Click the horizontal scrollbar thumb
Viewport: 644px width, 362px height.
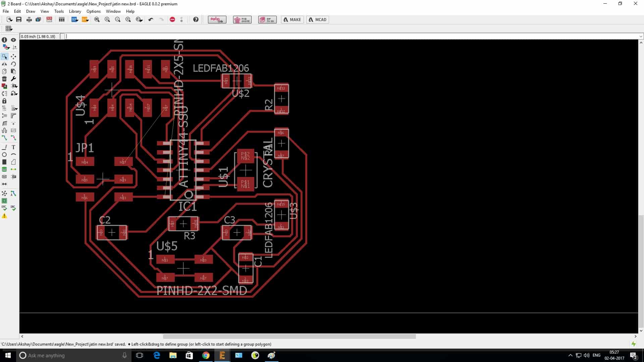[x=289, y=336]
